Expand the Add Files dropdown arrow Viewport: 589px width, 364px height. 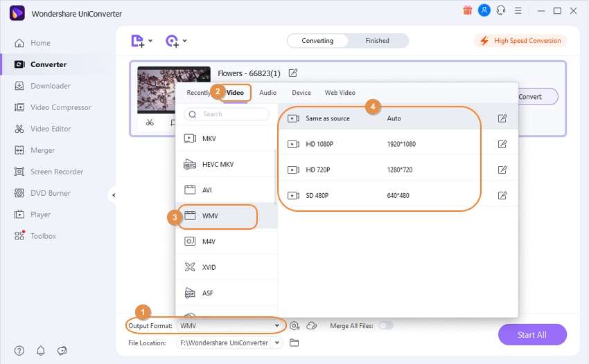click(150, 41)
